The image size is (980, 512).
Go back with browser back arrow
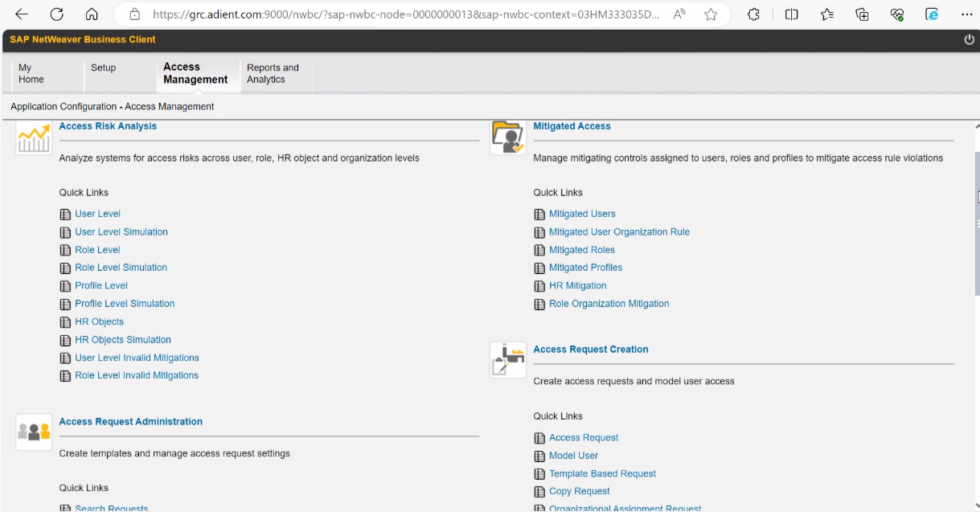pos(22,14)
